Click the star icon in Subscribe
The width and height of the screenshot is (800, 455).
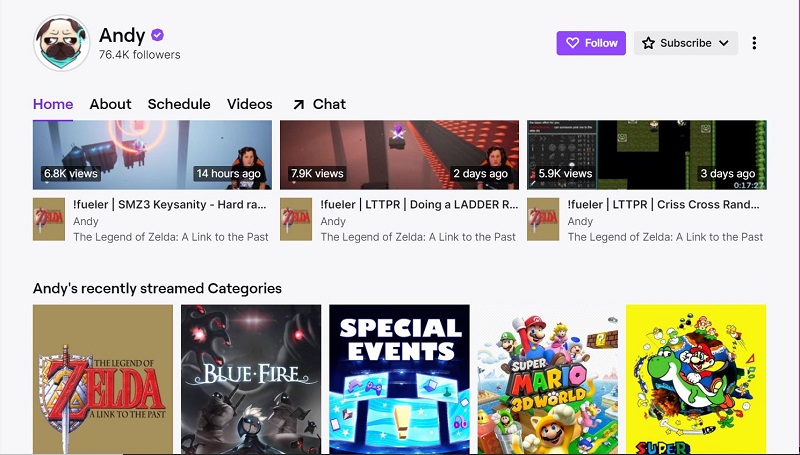point(648,43)
